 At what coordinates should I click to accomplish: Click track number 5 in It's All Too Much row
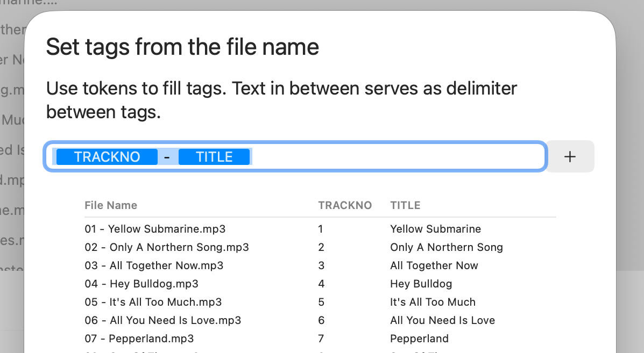[x=321, y=302]
